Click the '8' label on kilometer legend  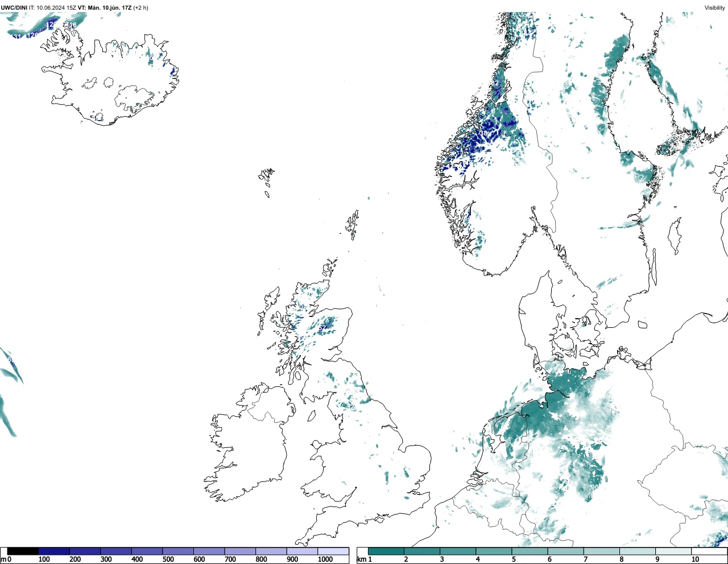click(x=621, y=559)
